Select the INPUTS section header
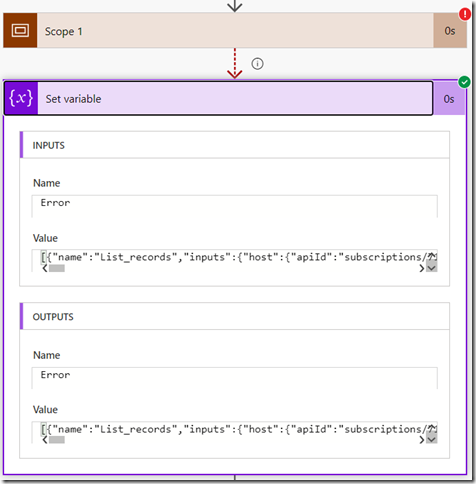This screenshot has height=484, width=476. (235, 145)
